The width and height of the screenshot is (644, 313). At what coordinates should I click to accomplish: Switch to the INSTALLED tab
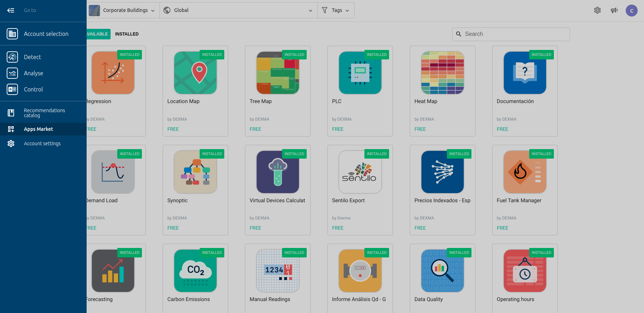[127, 34]
